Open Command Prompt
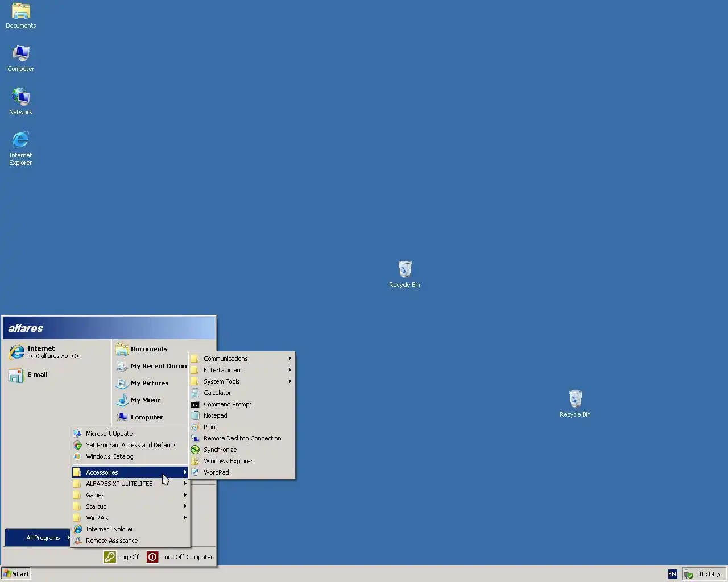The height and width of the screenshot is (582, 728). click(x=242, y=404)
